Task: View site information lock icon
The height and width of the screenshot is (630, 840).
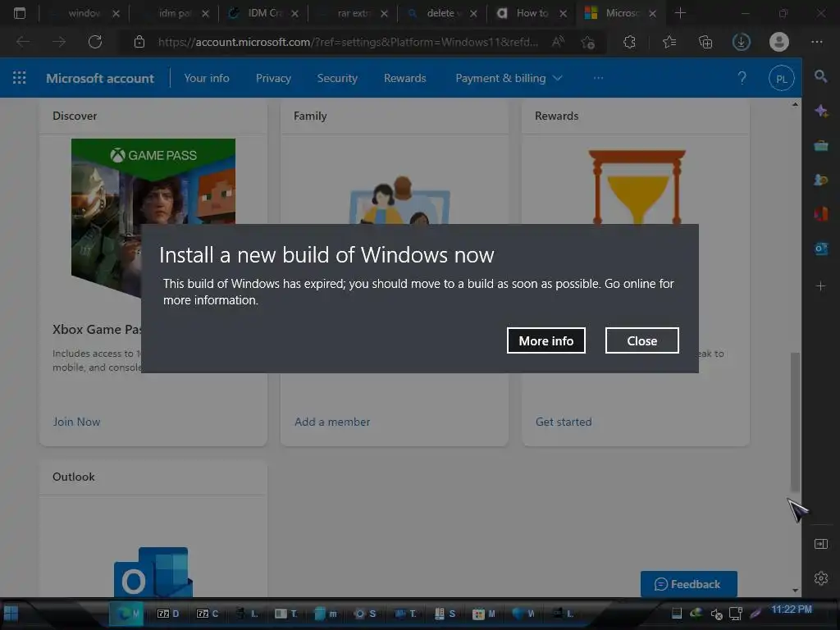Action: pos(139,42)
